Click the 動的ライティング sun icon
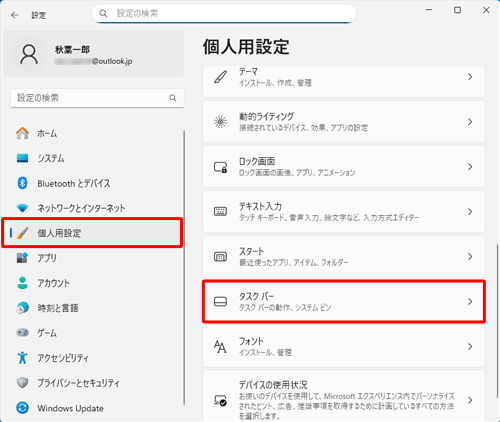 click(x=220, y=122)
